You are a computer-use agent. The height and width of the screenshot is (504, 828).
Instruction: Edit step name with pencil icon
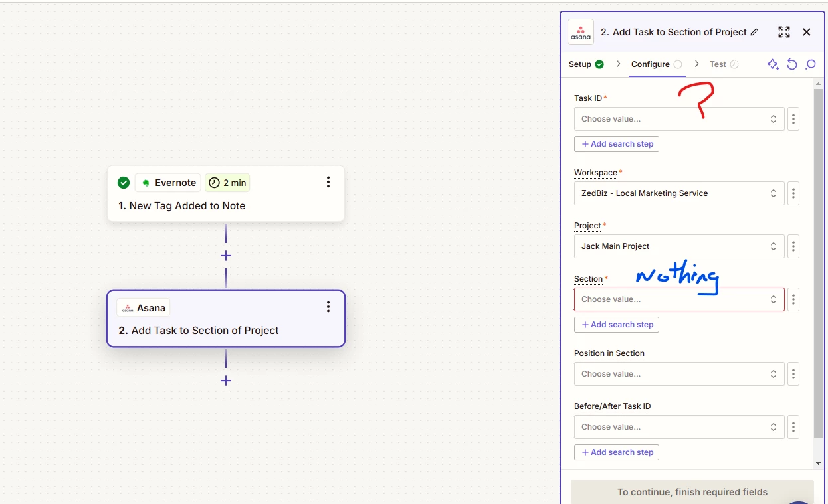point(754,32)
